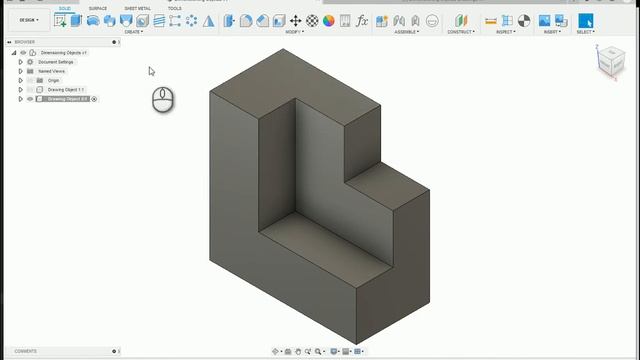Screen dimensions: 640x360
Task: Click the ViewCube orientation widget
Action: [x=611, y=61]
